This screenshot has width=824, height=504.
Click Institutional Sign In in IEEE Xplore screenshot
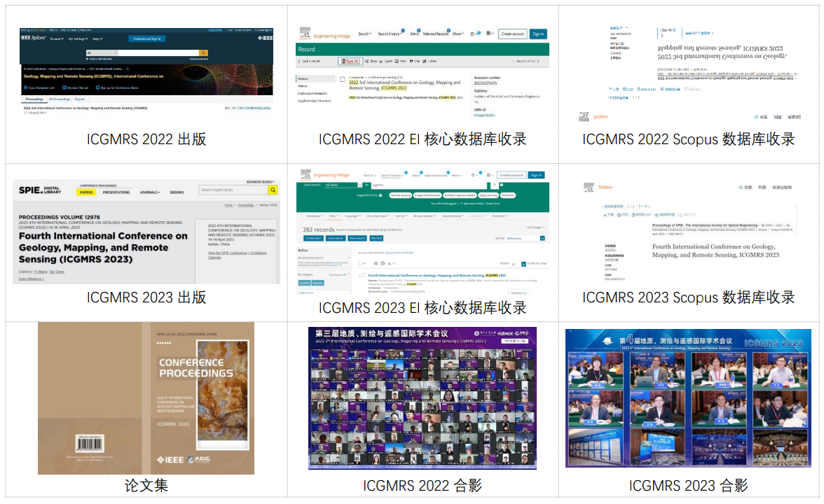tap(147, 38)
